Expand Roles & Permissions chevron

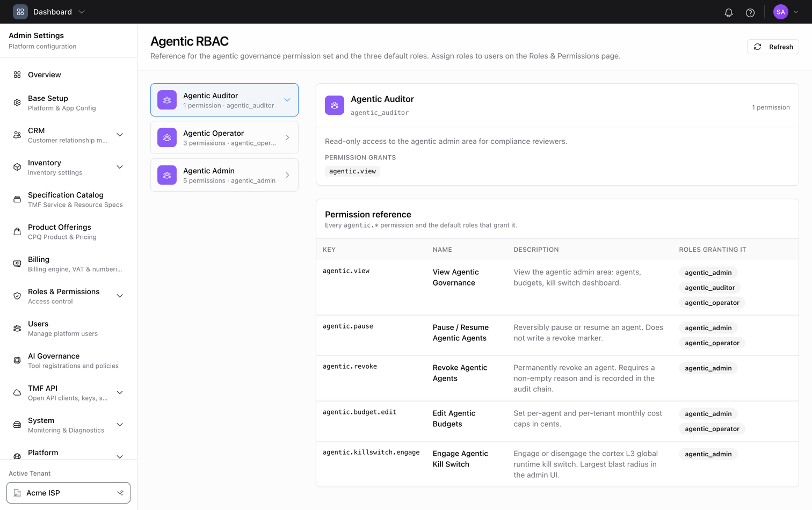(120, 296)
